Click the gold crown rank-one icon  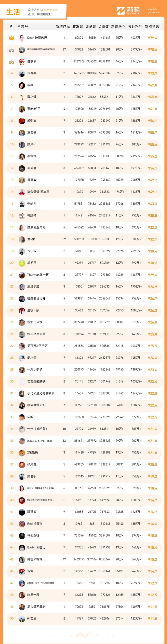(11, 38)
